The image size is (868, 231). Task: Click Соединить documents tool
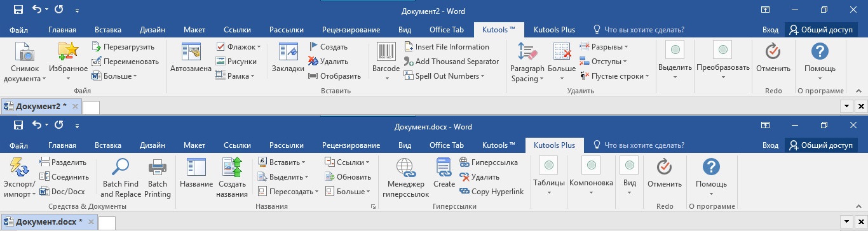point(64,177)
